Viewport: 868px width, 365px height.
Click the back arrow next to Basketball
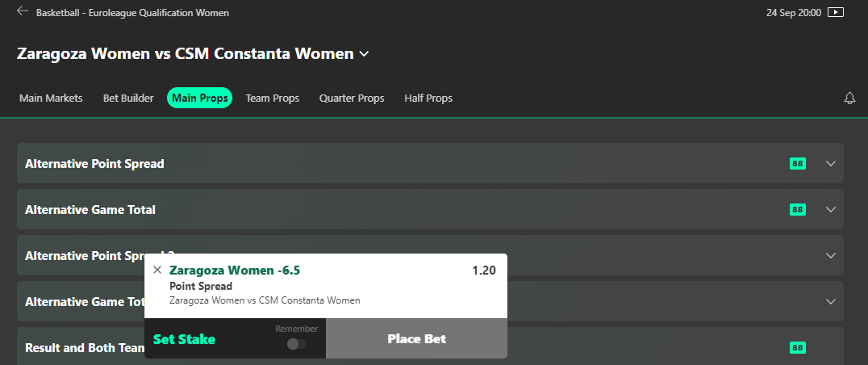pos(23,12)
